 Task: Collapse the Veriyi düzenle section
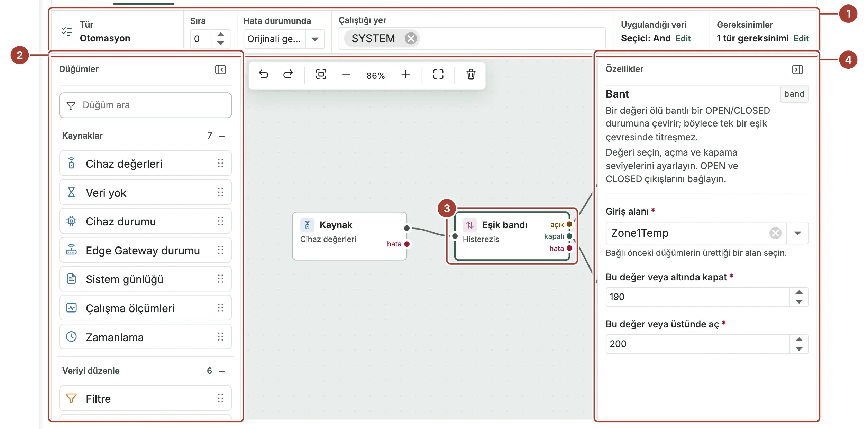pos(222,371)
